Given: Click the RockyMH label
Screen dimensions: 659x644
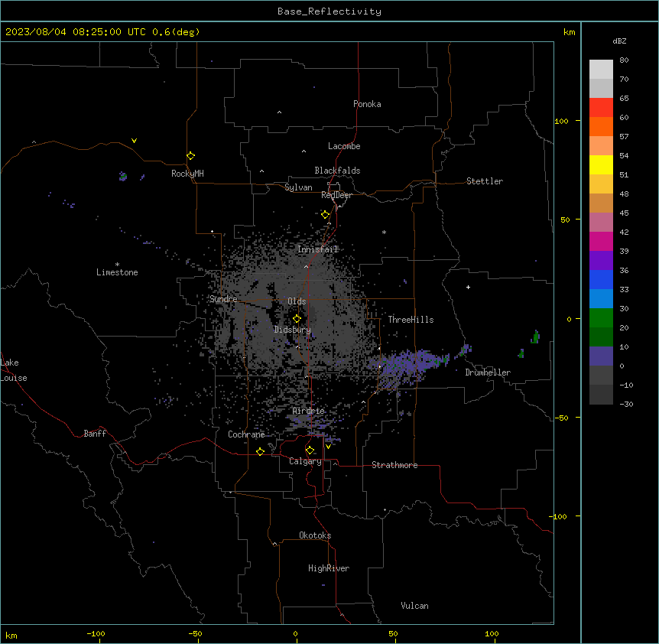Looking at the screenshot, I should [187, 174].
